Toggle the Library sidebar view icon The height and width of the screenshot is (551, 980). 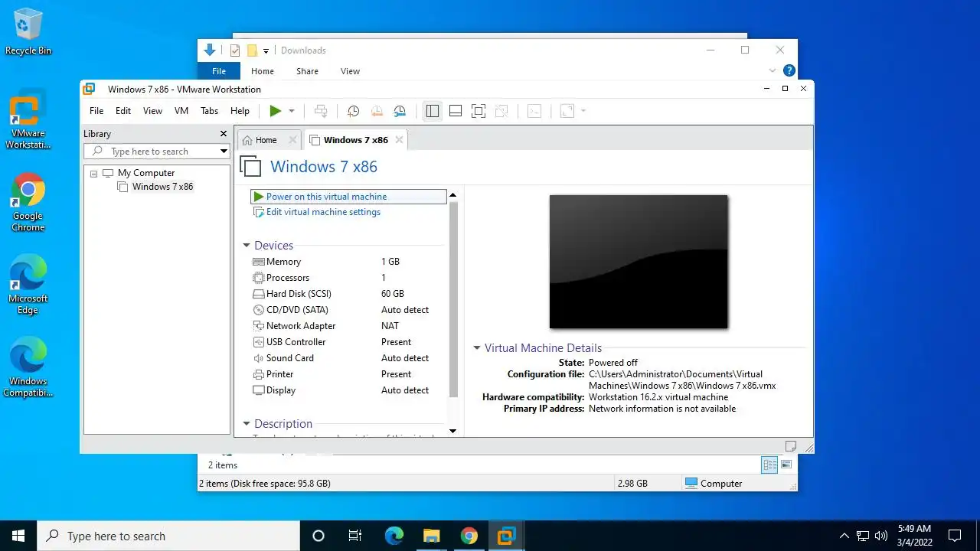click(x=433, y=111)
